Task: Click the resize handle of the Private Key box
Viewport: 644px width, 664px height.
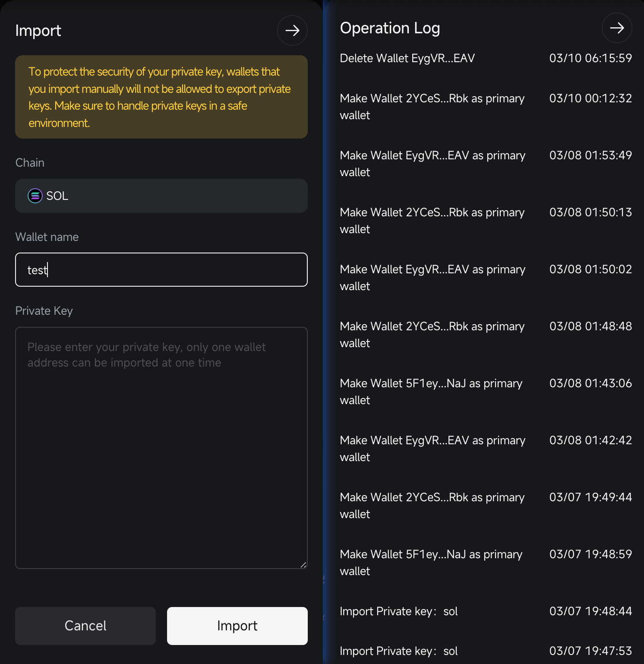Action: [x=303, y=565]
